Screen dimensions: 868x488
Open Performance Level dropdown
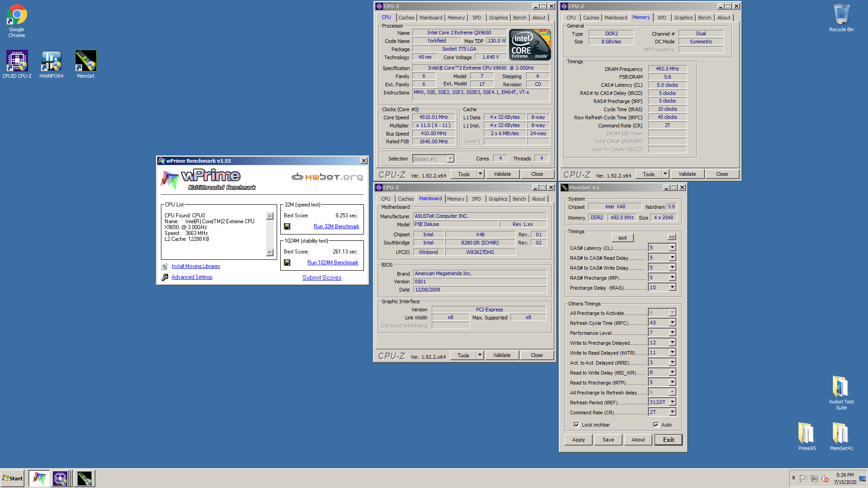[x=672, y=333]
